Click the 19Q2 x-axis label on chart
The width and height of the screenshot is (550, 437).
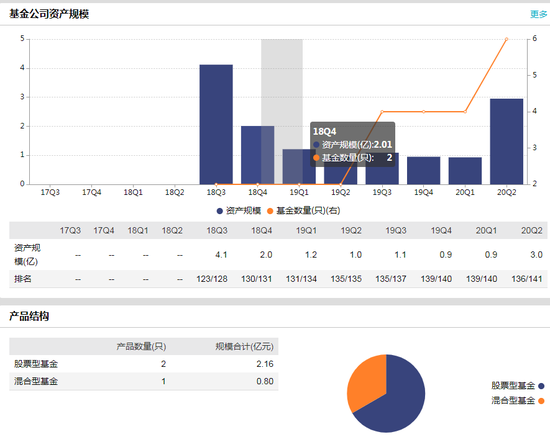341,193
